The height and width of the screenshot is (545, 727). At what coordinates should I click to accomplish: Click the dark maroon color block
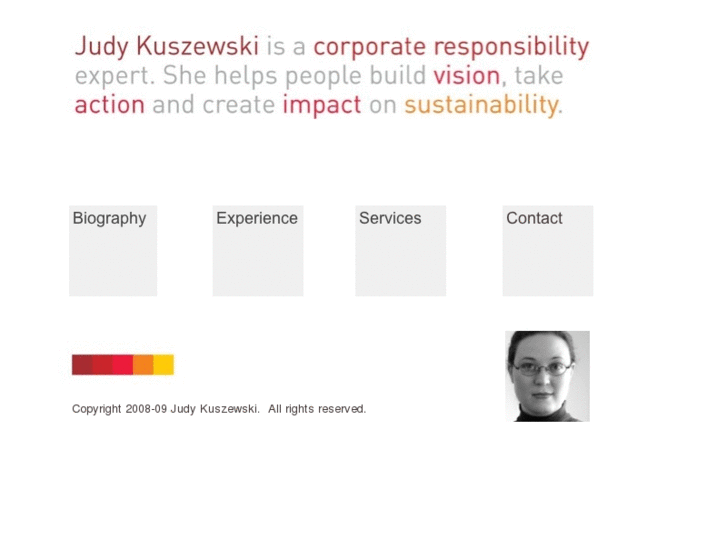click(82, 365)
